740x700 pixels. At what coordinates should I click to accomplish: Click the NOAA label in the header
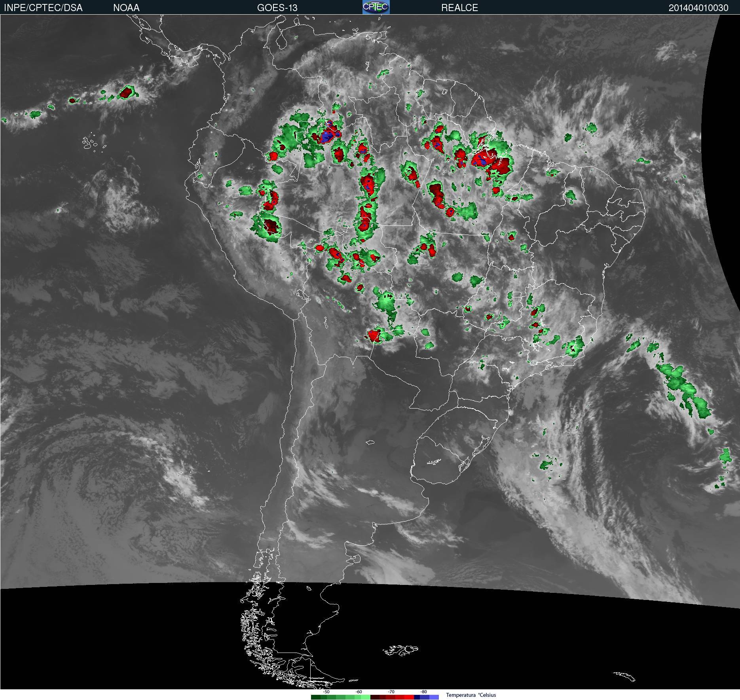pyautogui.click(x=126, y=8)
